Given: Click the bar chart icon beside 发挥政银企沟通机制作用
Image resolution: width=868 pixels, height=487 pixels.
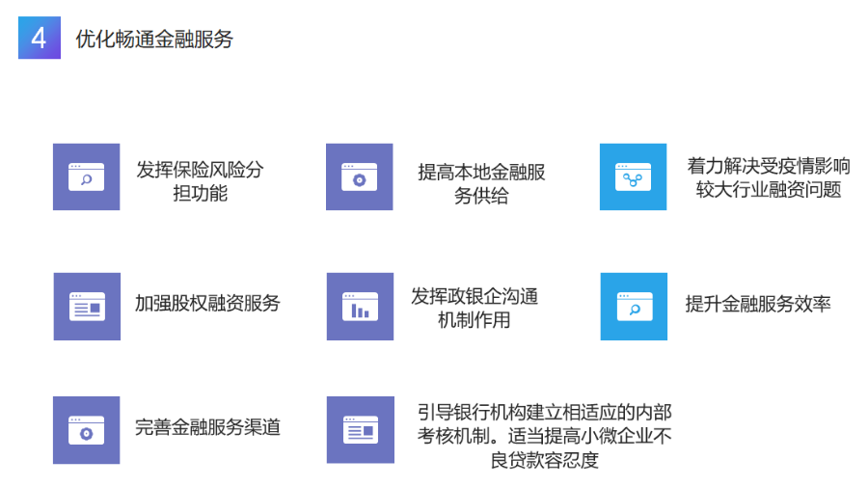Looking at the screenshot, I should (x=359, y=306).
